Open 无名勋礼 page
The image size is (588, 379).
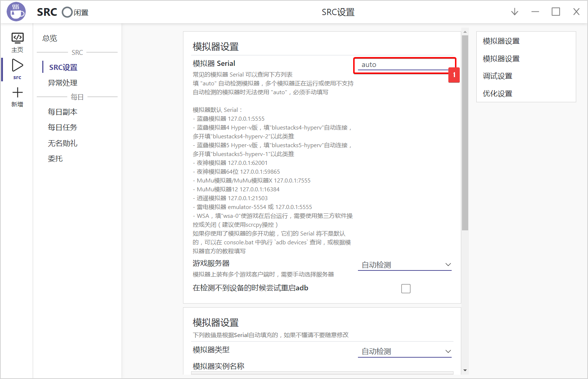62,143
